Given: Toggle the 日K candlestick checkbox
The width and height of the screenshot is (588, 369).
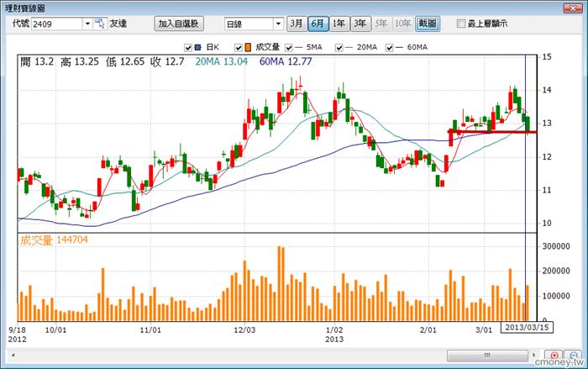Looking at the screenshot, I should tap(187, 46).
